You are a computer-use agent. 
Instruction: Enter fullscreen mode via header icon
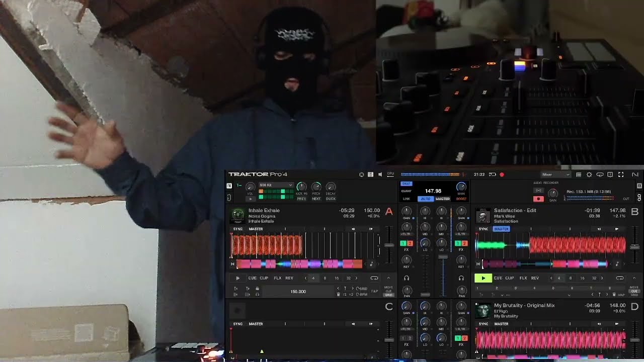[x=621, y=174]
